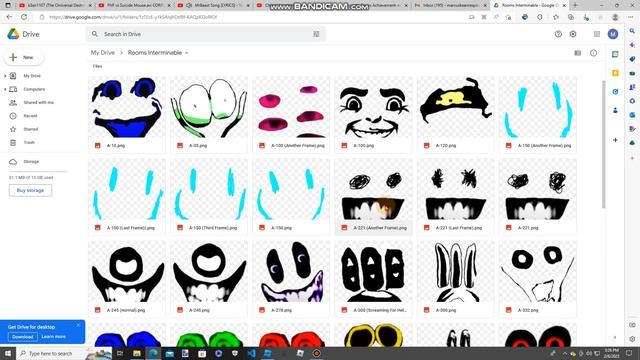The height and width of the screenshot is (360, 640).
Task: Open Bandicam recorder in taskbar
Action: (x=317, y=353)
